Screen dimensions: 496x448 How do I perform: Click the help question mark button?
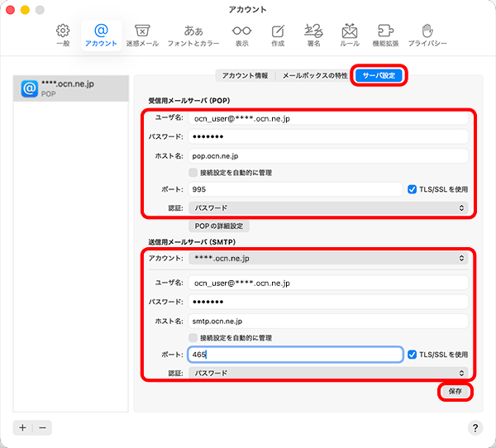[475, 428]
